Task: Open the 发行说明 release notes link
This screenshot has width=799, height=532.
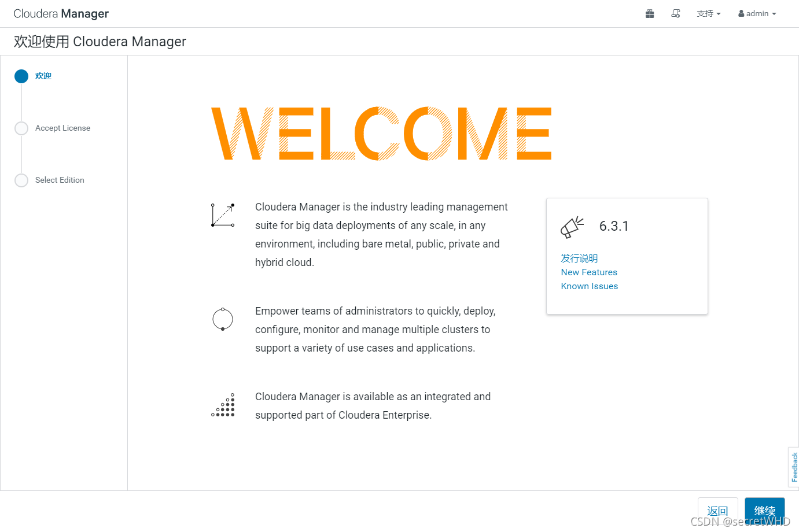Action: (x=579, y=258)
